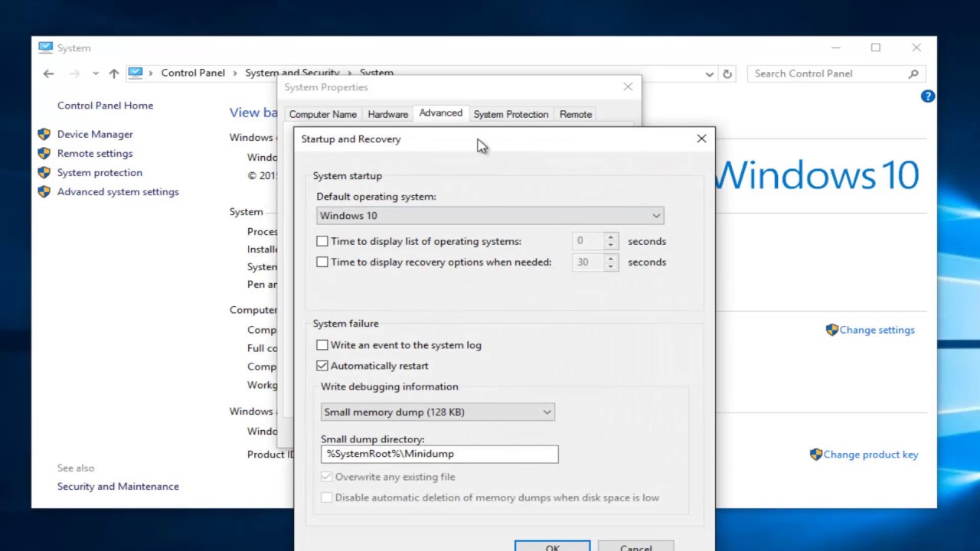Toggle Overwrite any existing file checkbox
This screenshot has height=551, width=980.
click(327, 477)
